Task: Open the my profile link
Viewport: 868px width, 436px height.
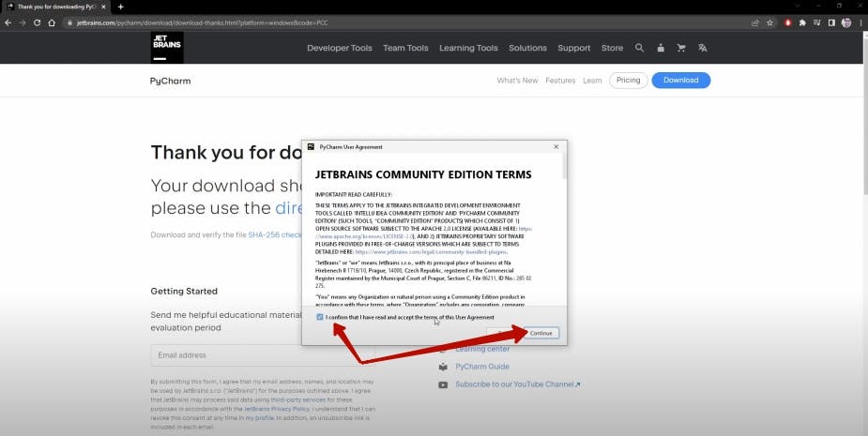Action: tap(260, 418)
